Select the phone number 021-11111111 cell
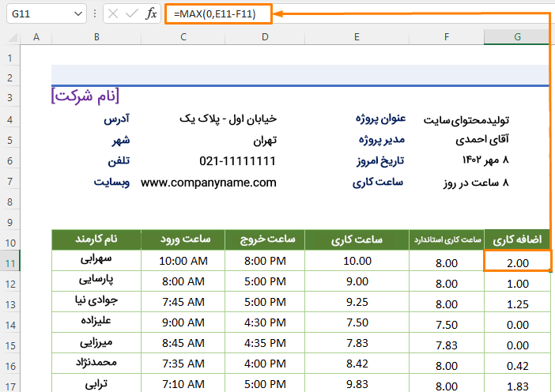Image resolution: width=555 pixels, height=392 pixels. [x=237, y=161]
